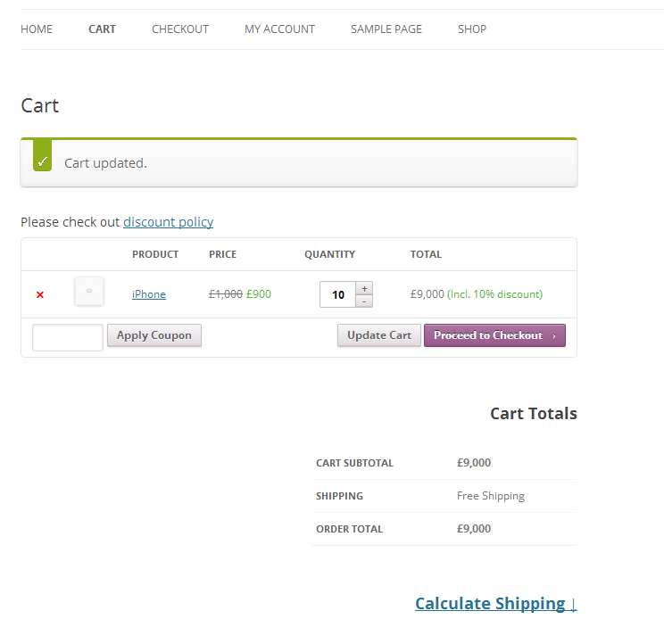Open the Cart menu item

[x=102, y=29]
